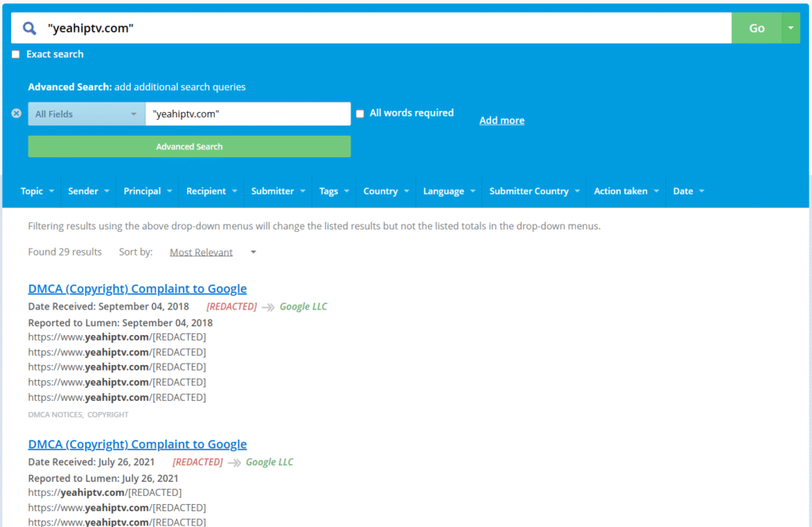Tick the All words required checkbox
The width and height of the screenshot is (812, 527).
(x=360, y=113)
